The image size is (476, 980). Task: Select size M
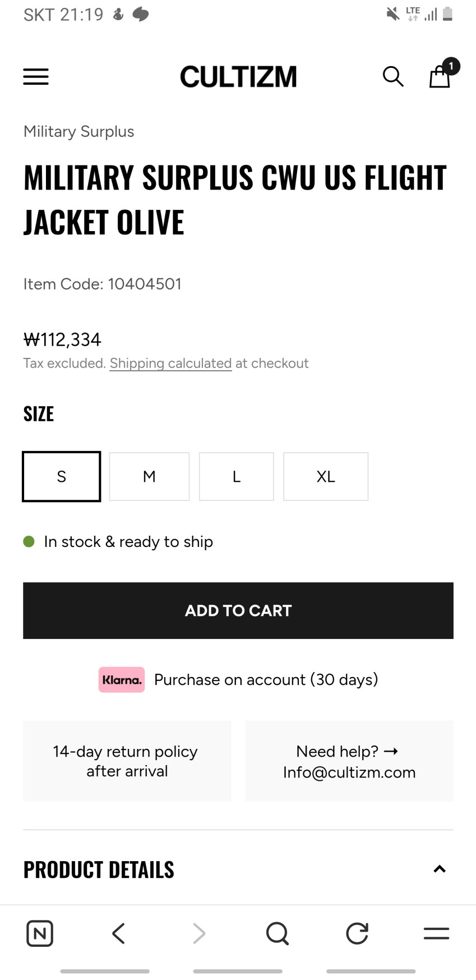coord(149,476)
